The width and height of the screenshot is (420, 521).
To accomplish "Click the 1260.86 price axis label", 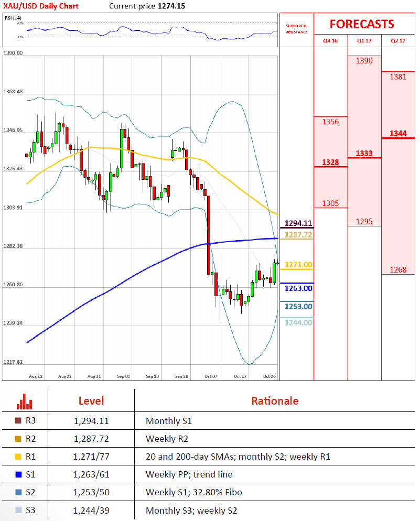I will click(13, 285).
